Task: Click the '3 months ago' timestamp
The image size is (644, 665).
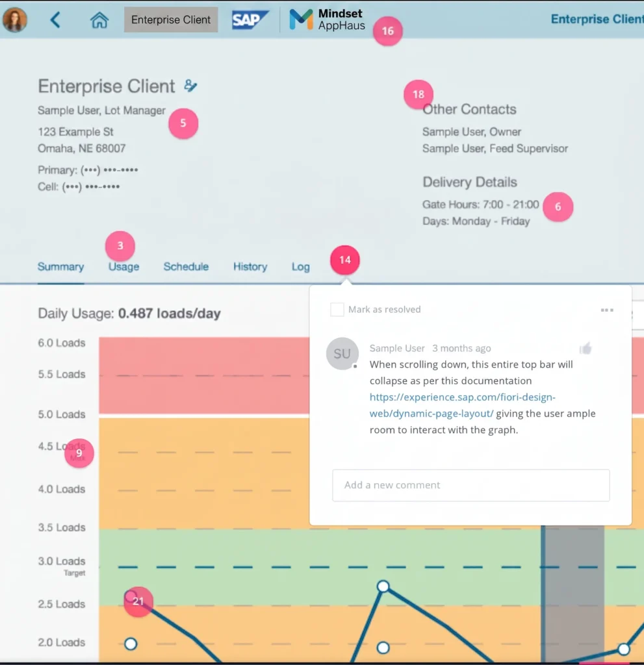Action: [x=461, y=348]
